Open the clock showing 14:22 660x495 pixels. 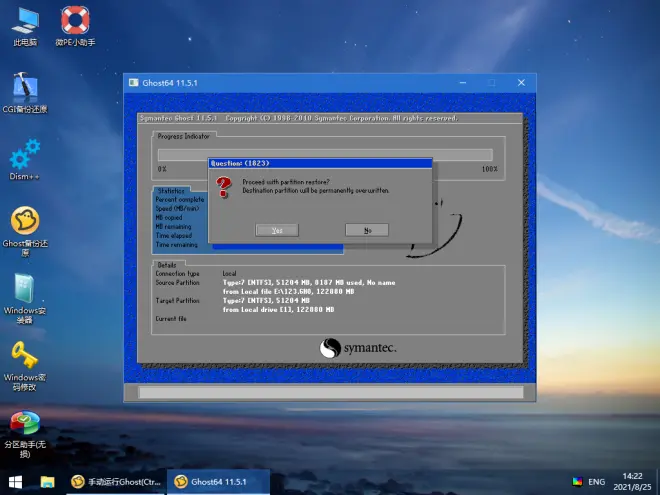(x=632, y=482)
